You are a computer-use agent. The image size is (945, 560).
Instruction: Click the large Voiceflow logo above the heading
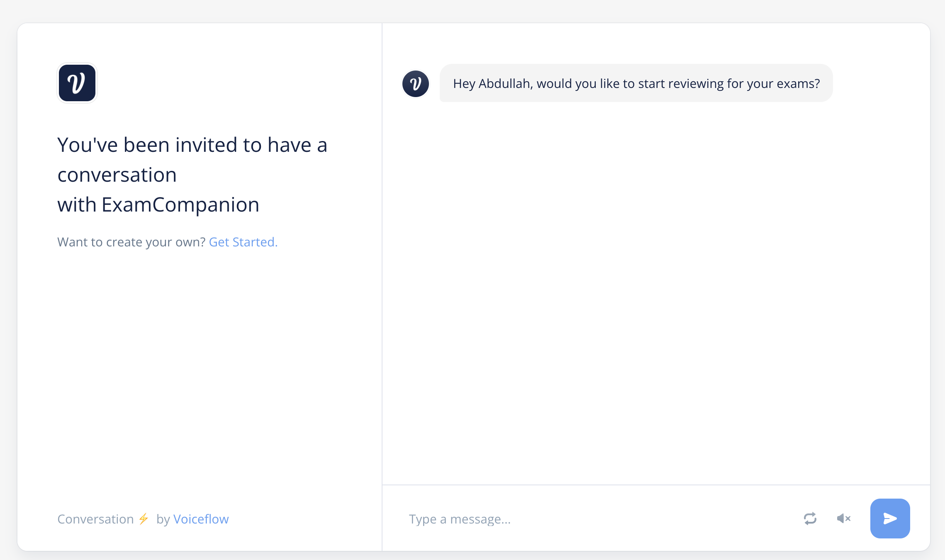(x=77, y=83)
